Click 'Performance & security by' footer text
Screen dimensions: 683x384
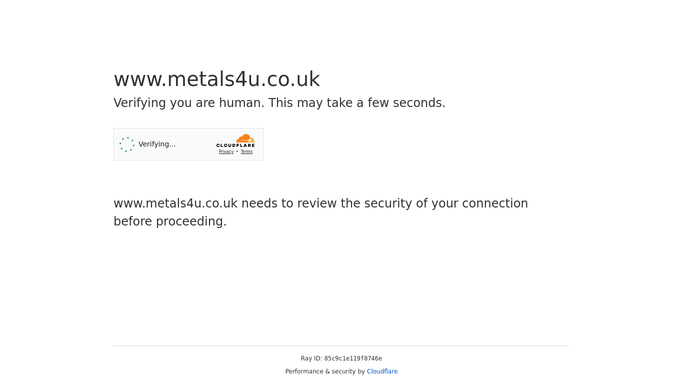pos(325,371)
